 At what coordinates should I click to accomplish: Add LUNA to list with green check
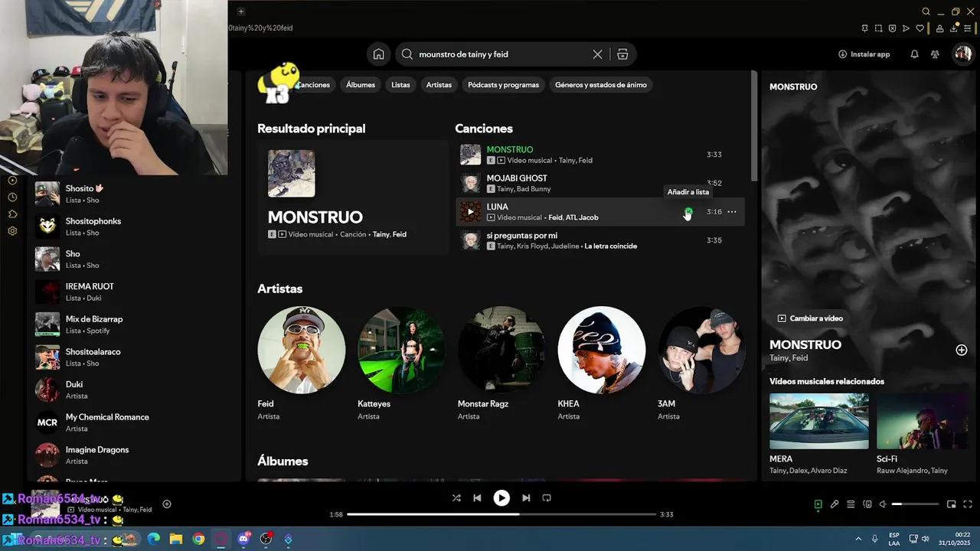pyautogui.click(x=688, y=212)
